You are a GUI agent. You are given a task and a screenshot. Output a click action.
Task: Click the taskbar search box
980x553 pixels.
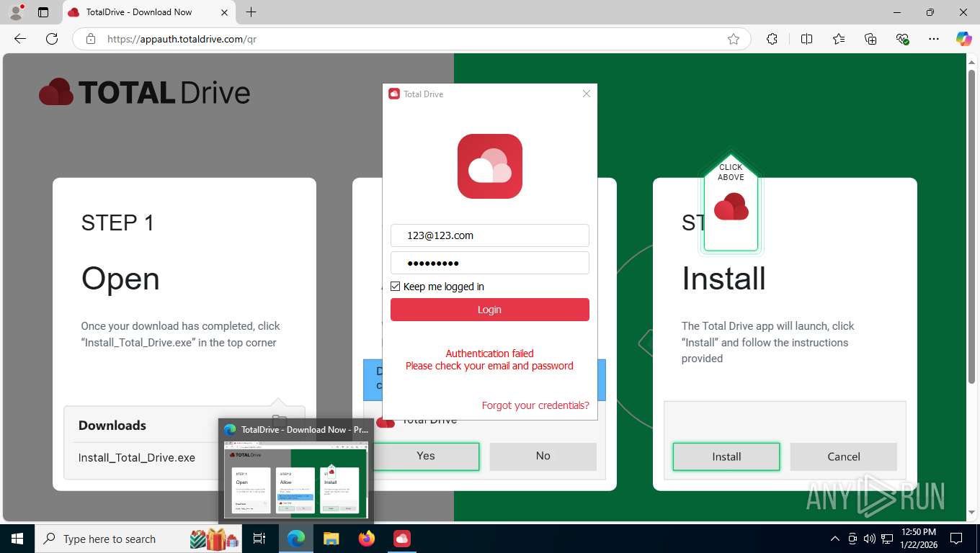tap(139, 539)
